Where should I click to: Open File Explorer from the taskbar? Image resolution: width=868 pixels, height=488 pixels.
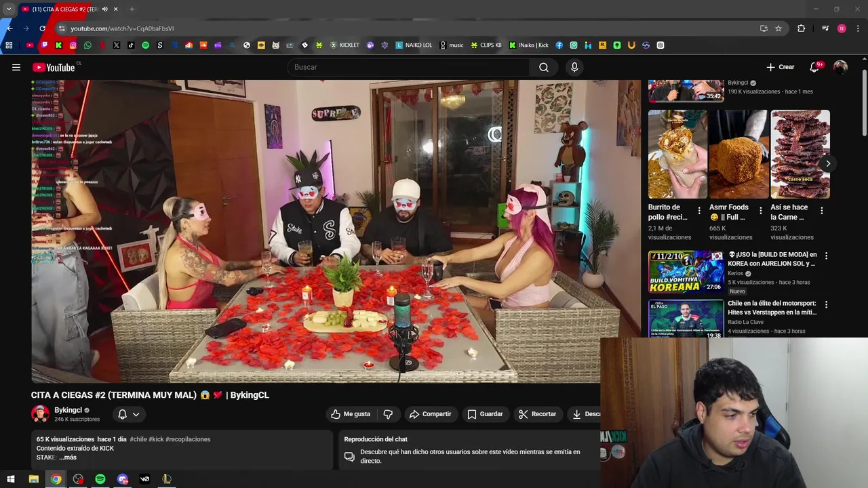(x=33, y=479)
